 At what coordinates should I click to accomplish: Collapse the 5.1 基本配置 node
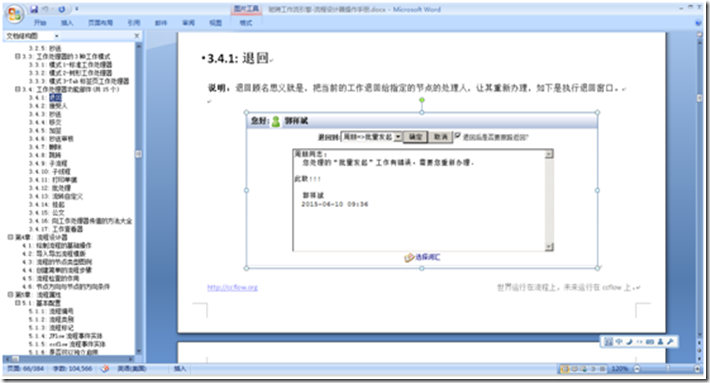click(x=18, y=303)
